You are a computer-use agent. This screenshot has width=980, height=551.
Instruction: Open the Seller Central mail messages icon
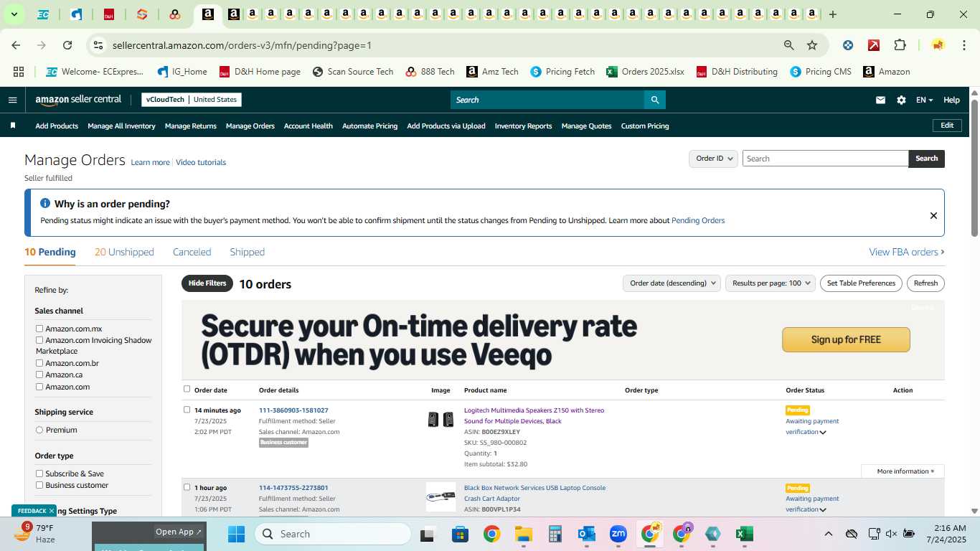(x=880, y=100)
